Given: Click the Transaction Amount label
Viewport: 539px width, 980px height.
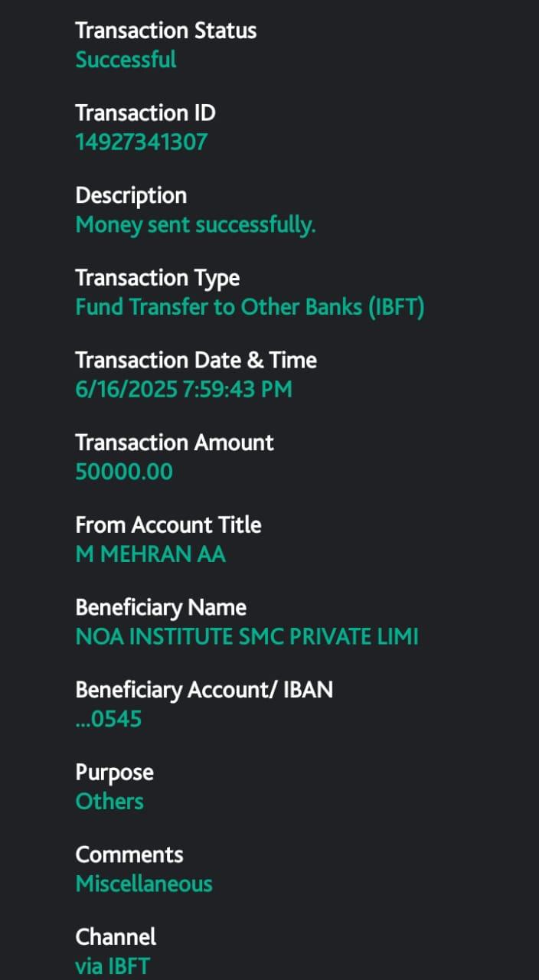Looking at the screenshot, I should tap(175, 443).
